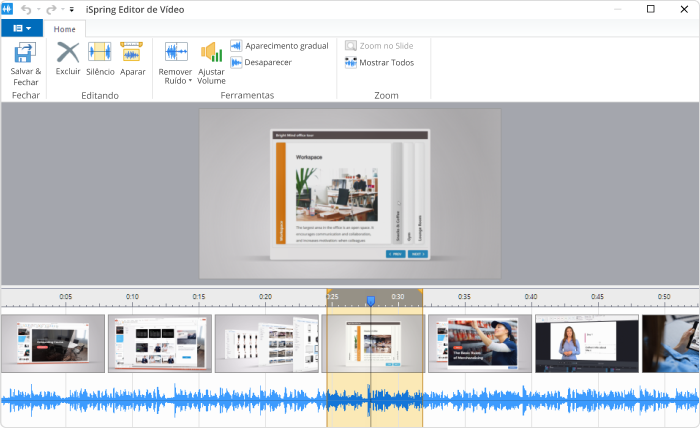Click Zoom no Slide

coord(379,46)
